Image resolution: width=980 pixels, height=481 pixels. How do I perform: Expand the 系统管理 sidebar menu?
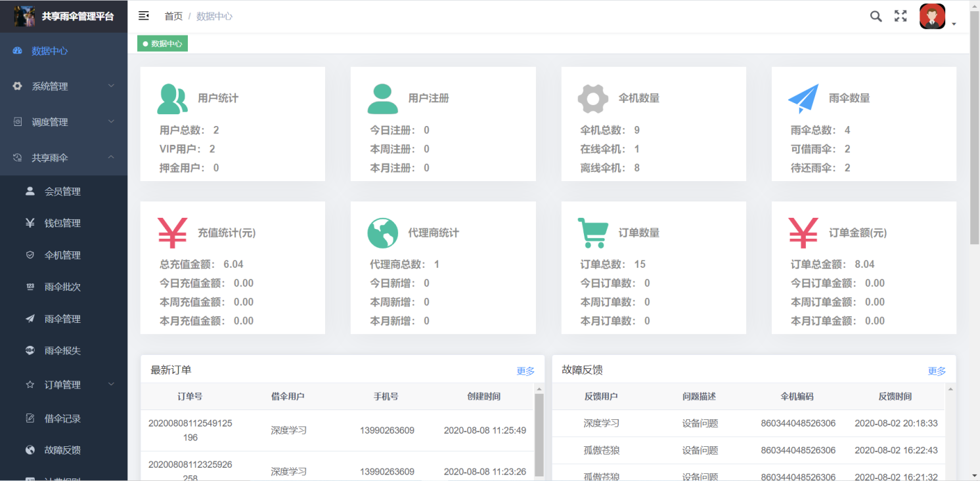64,86
